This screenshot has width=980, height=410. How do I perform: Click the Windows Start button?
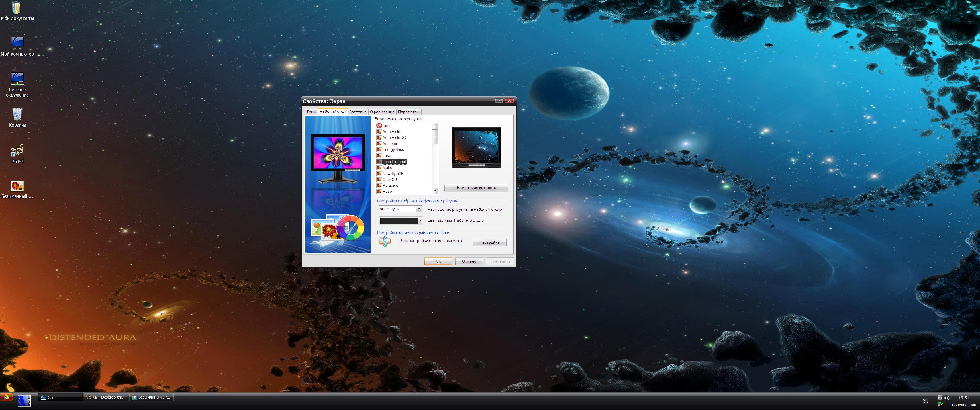click(x=7, y=397)
